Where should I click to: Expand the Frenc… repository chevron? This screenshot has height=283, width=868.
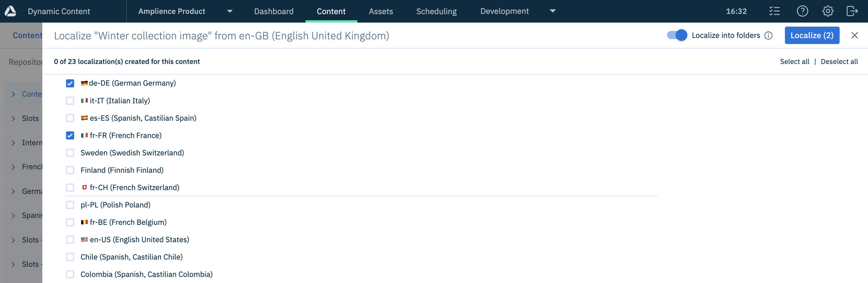click(13, 167)
